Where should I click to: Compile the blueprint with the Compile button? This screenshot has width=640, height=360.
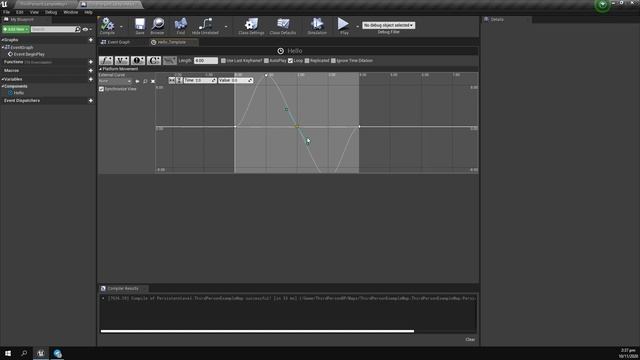[107, 25]
